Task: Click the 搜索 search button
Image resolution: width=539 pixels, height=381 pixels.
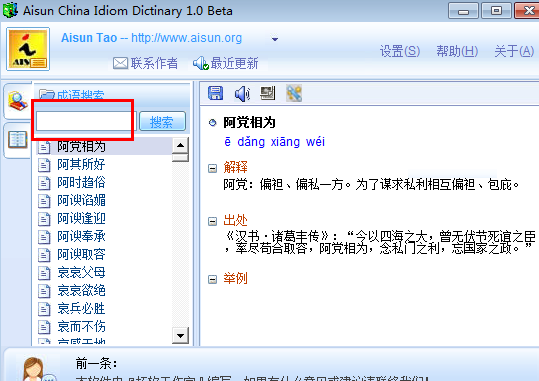Action: click(x=162, y=121)
